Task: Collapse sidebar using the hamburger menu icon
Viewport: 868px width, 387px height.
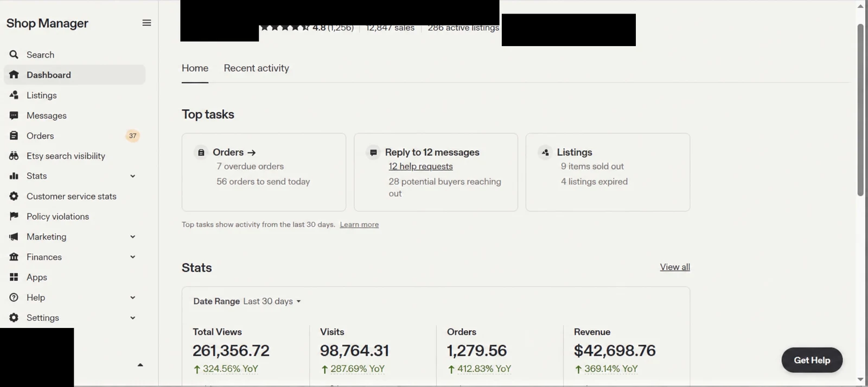Action: pyautogui.click(x=146, y=23)
